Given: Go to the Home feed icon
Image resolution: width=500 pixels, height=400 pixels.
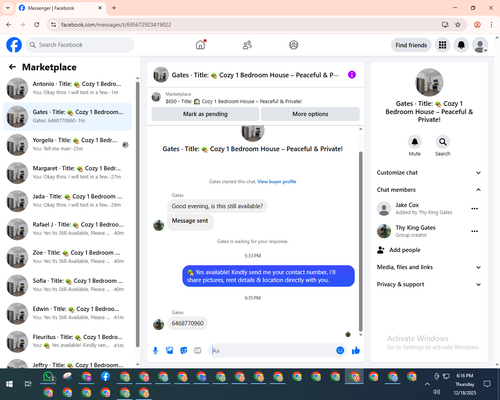Looking at the screenshot, I should click(200, 45).
